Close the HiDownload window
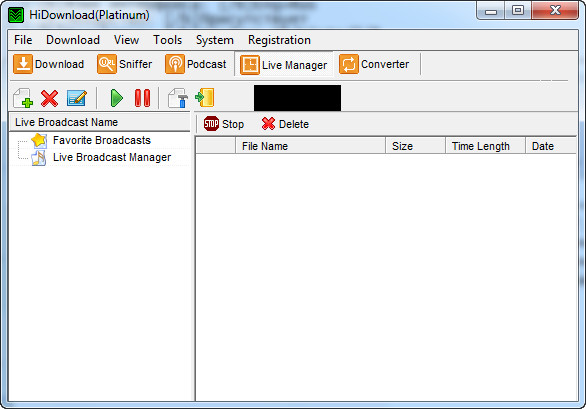This screenshot has height=409, width=586. coord(555,10)
